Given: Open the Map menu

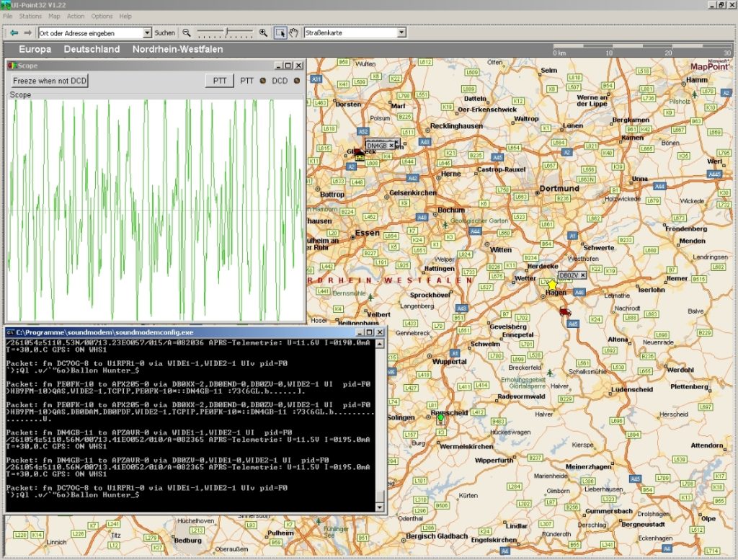Looking at the screenshot, I should click(54, 16).
